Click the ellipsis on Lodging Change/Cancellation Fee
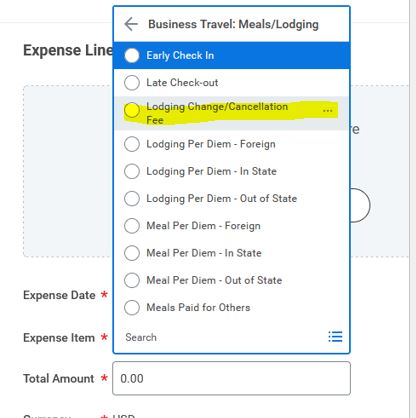Viewport: 416px width, 418px height. 328,111
